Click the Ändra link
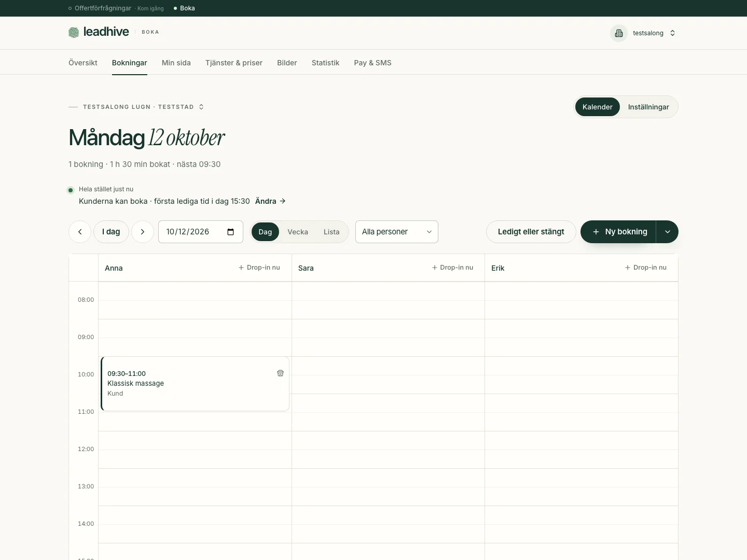747x560 pixels. [270, 201]
